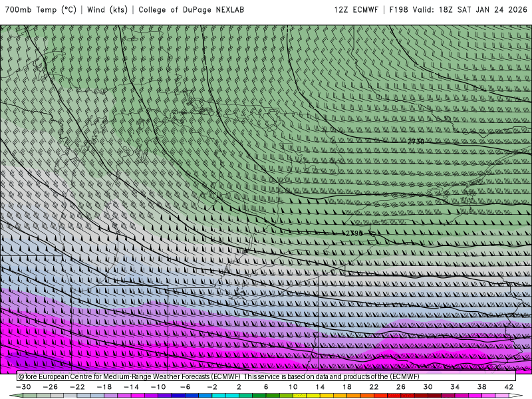Click the legend value 2
Screen dimensions: 532x399
click(239, 387)
